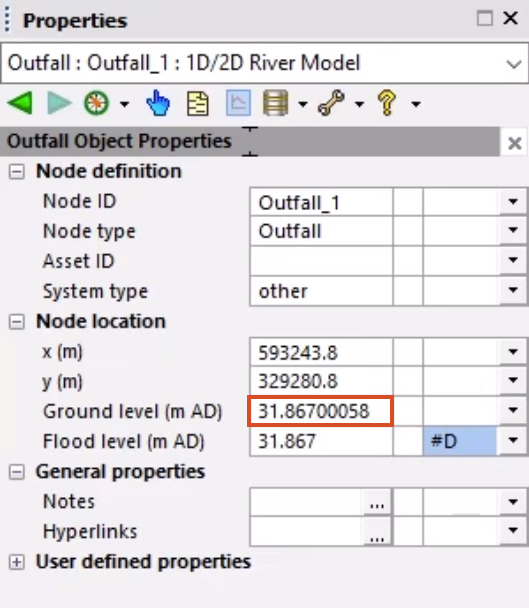Viewport: 529px width, 608px height.
Task: Open the Node type flag dropdown arrow
Action: [513, 230]
